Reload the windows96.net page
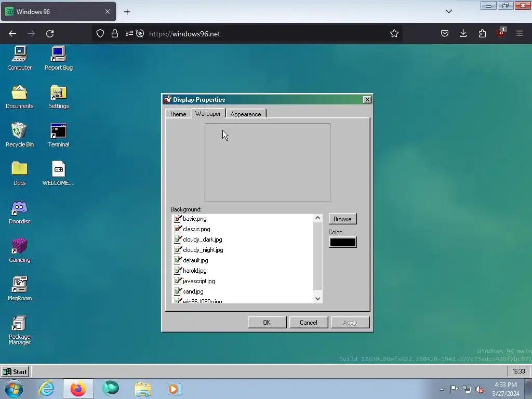 (50, 34)
